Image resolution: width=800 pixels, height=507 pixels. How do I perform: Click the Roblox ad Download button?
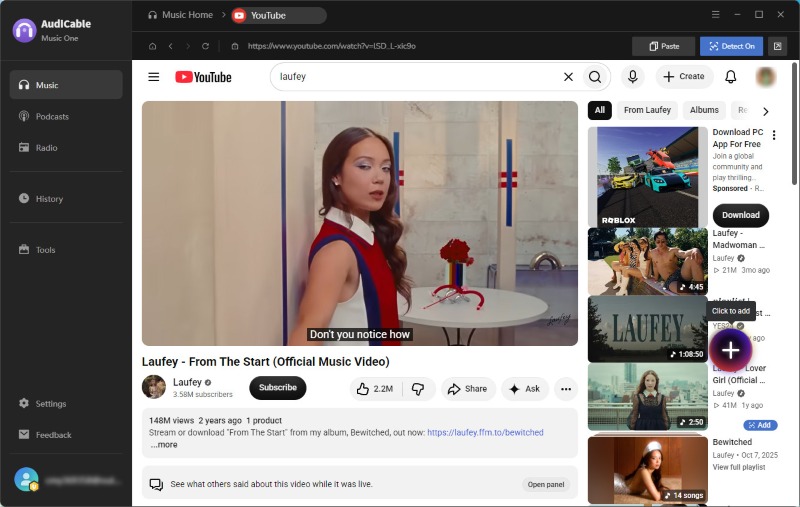tap(741, 215)
